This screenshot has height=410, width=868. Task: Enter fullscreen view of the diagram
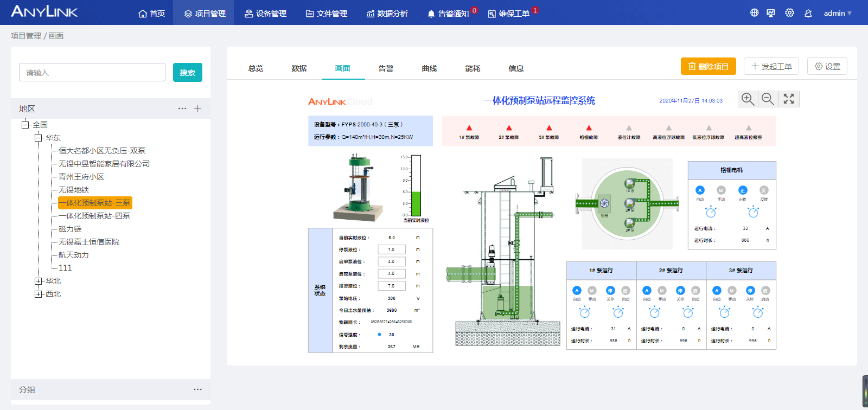pos(789,99)
